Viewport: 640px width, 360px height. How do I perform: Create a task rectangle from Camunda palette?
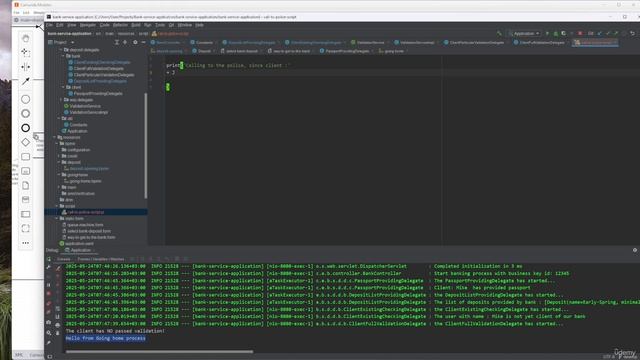tap(26, 157)
